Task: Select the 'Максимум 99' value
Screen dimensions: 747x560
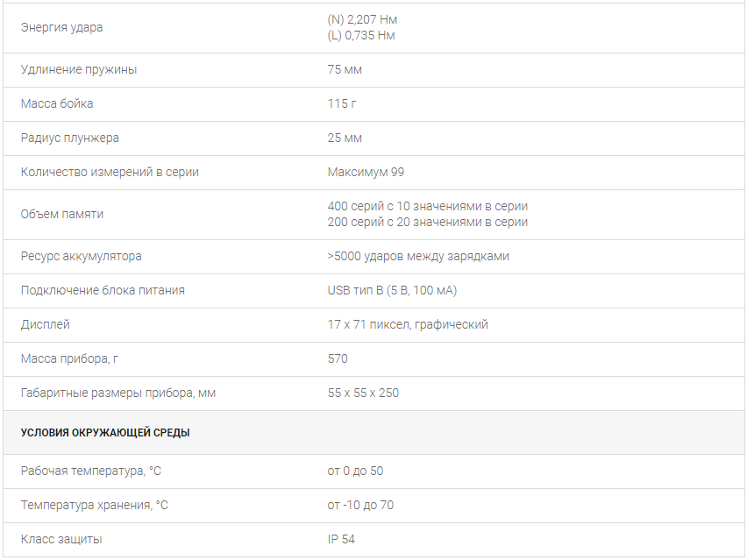Action: pos(366,173)
